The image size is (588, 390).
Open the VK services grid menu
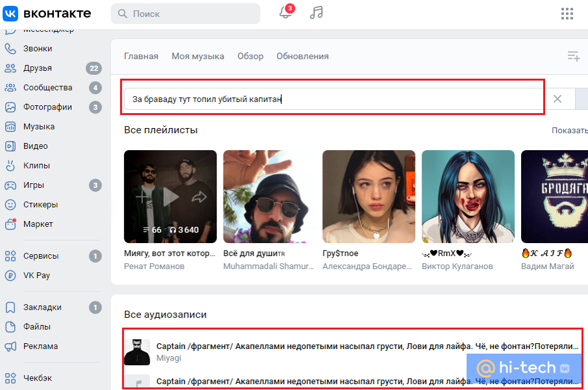[567, 14]
